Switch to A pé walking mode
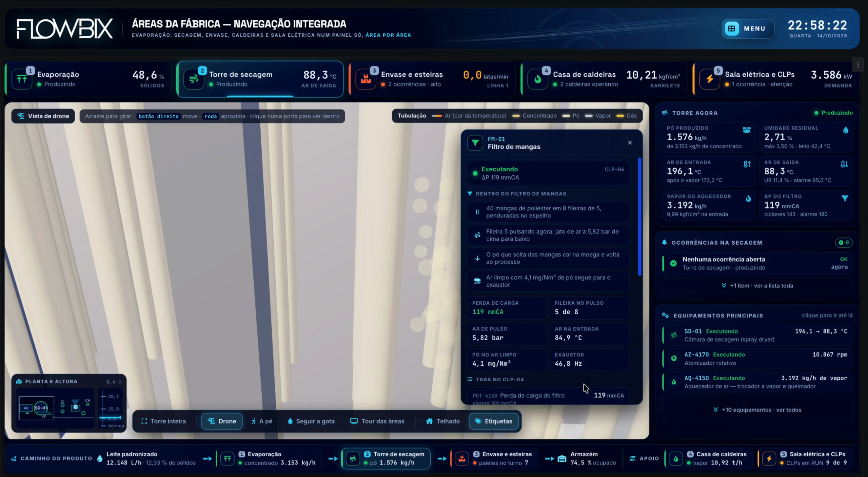This screenshot has height=477, width=868. coord(262,421)
